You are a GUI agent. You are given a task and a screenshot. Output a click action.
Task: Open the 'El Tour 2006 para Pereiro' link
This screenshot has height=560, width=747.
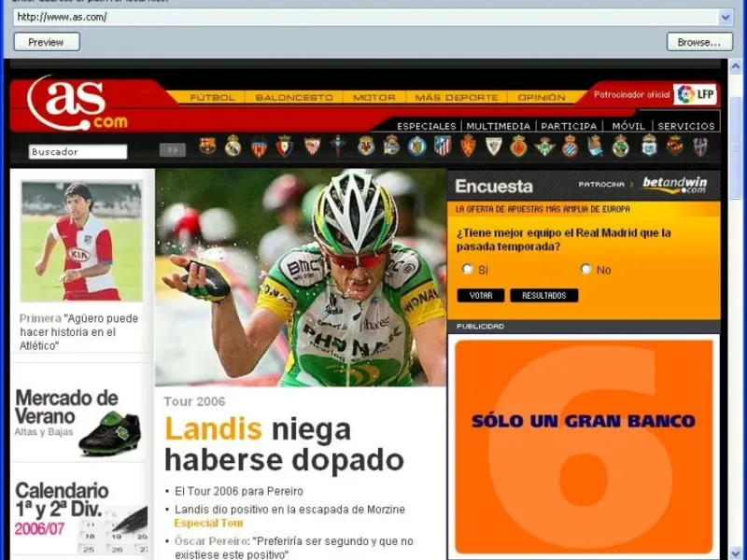click(x=239, y=491)
